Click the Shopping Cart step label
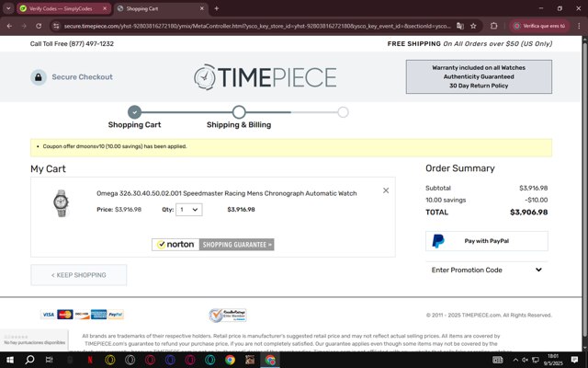Image resolution: width=588 pixels, height=368 pixels. coord(134,125)
